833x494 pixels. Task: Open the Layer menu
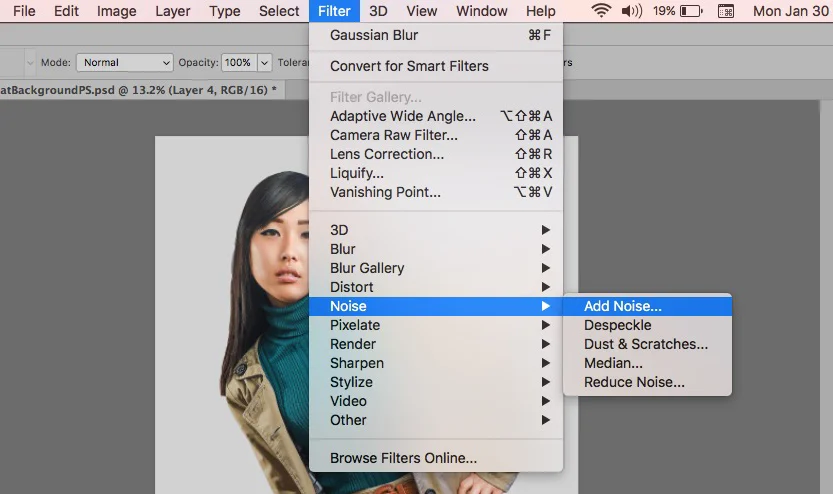tap(173, 11)
